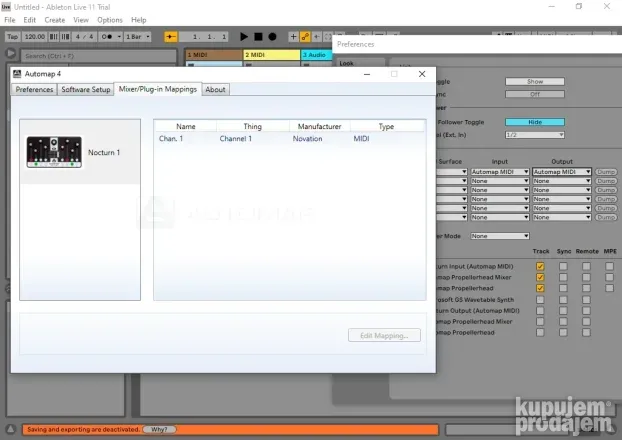Image resolution: width=622 pixels, height=440 pixels.
Task: Click Dump button beside Automap MIDI output
Action: pyautogui.click(x=606, y=172)
